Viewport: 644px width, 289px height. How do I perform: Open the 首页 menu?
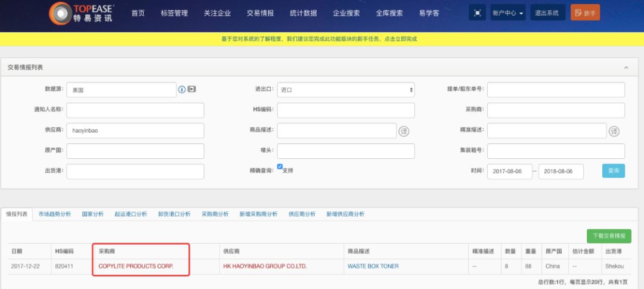click(x=138, y=13)
